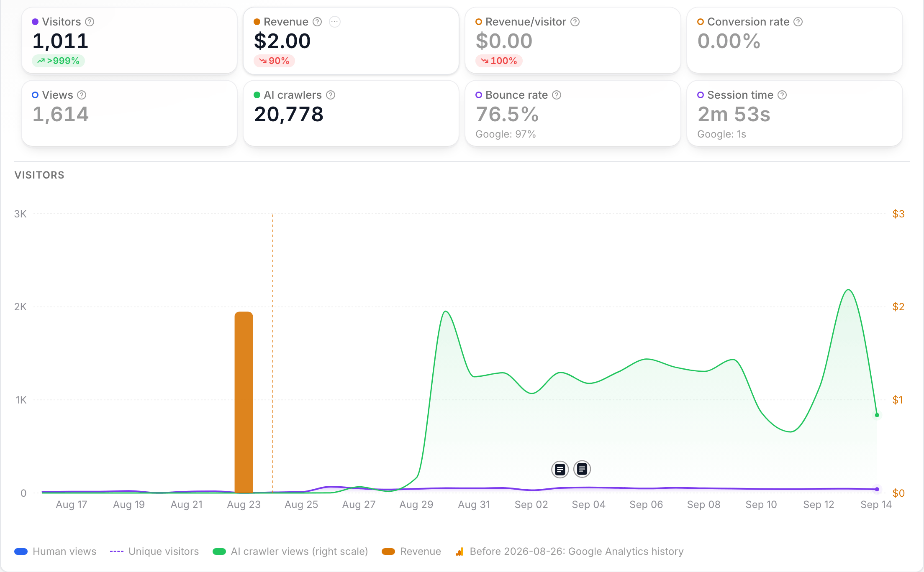Click the 20,778 AI crawlers value

pyautogui.click(x=289, y=114)
